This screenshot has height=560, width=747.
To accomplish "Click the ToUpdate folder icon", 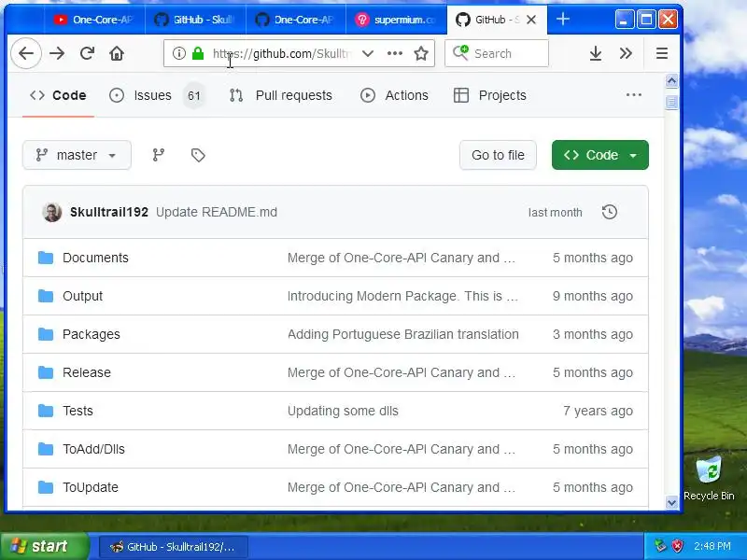I will pyautogui.click(x=46, y=487).
